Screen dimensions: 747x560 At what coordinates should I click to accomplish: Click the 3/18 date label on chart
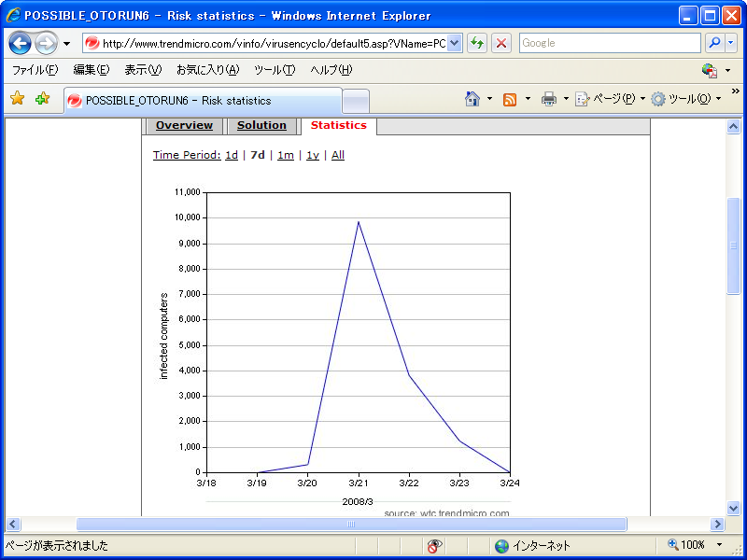coord(205,483)
